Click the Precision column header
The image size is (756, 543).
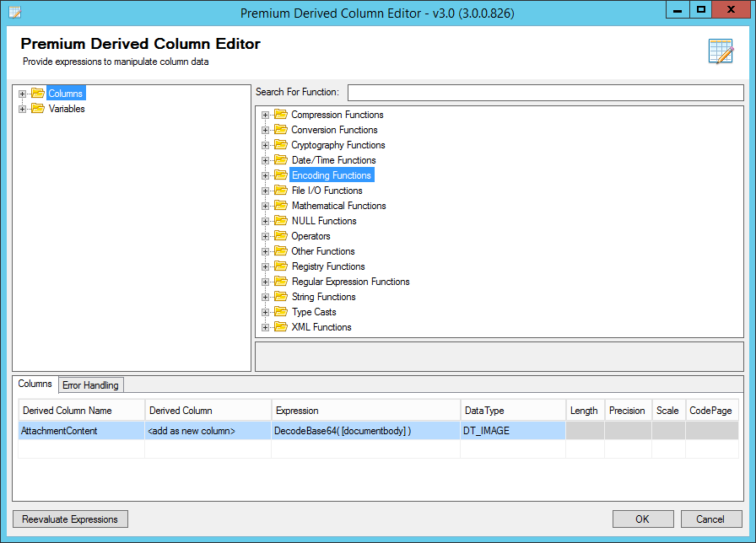628,411
